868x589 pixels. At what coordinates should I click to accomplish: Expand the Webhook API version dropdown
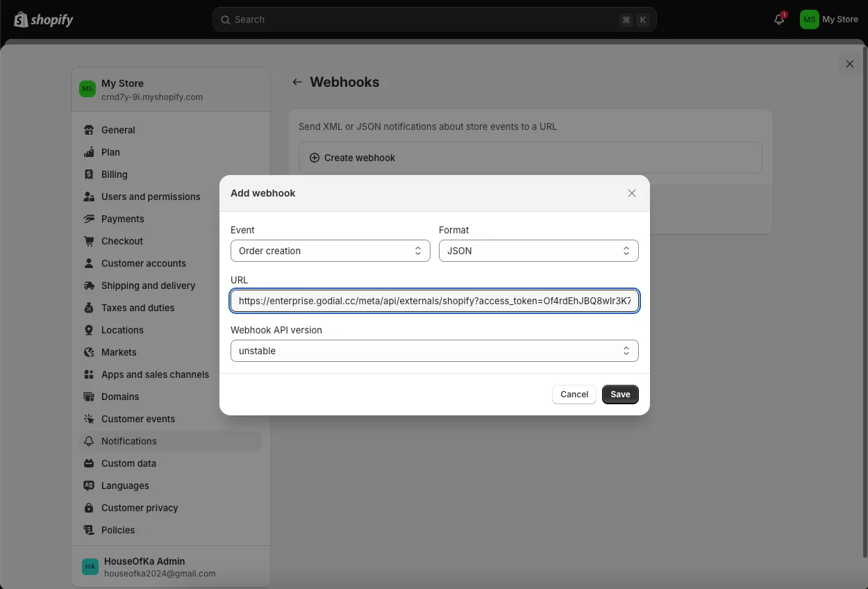point(434,351)
